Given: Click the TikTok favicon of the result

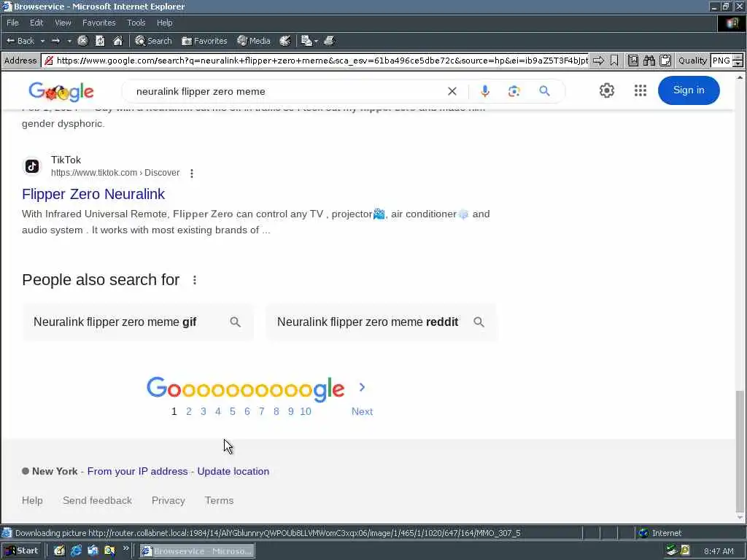Looking at the screenshot, I should click(x=32, y=166).
